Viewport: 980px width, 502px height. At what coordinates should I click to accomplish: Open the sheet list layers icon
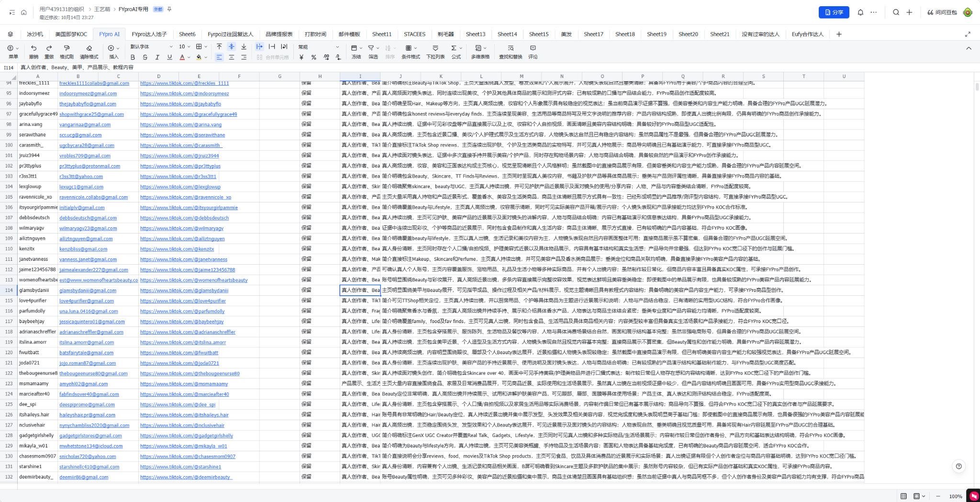pos(11,34)
